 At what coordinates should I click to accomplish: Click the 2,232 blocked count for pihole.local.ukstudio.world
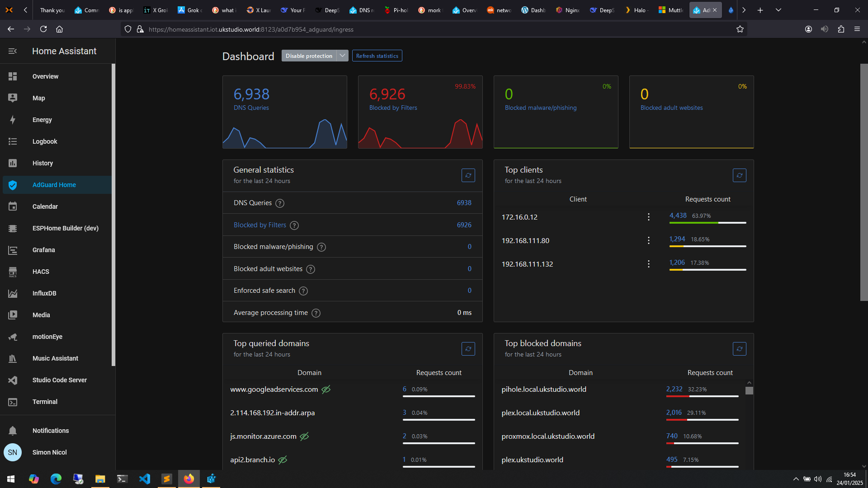click(x=674, y=389)
